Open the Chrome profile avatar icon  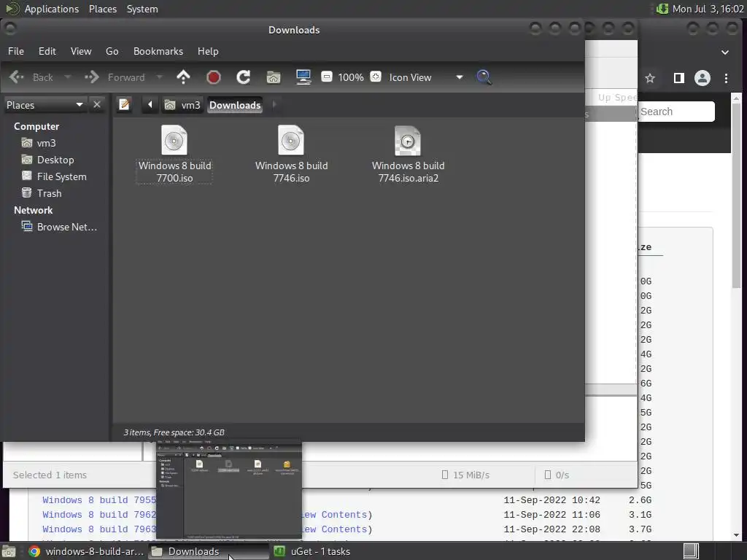703,78
